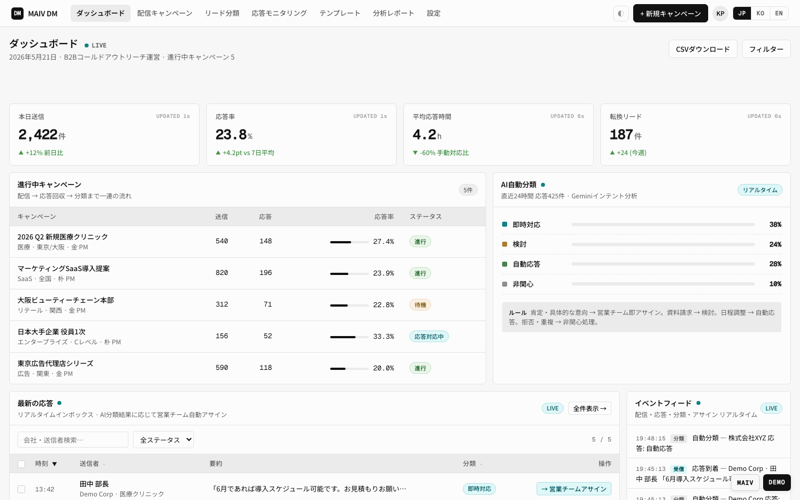Select the 東京広告代理店シリーズ campaign row
The image size is (800, 500).
point(247,368)
